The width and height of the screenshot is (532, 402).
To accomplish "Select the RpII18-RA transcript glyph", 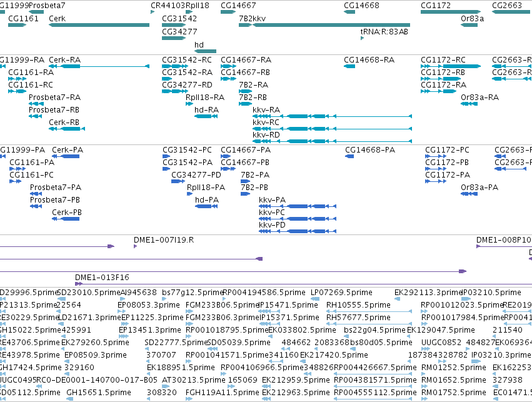I will pyautogui.click(x=189, y=104).
